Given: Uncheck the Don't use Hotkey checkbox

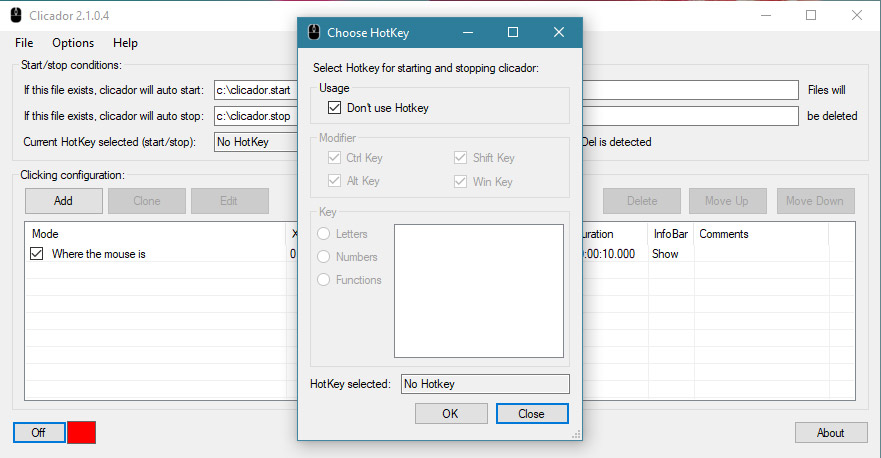Looking at the screenshot, I should (335, 108).
